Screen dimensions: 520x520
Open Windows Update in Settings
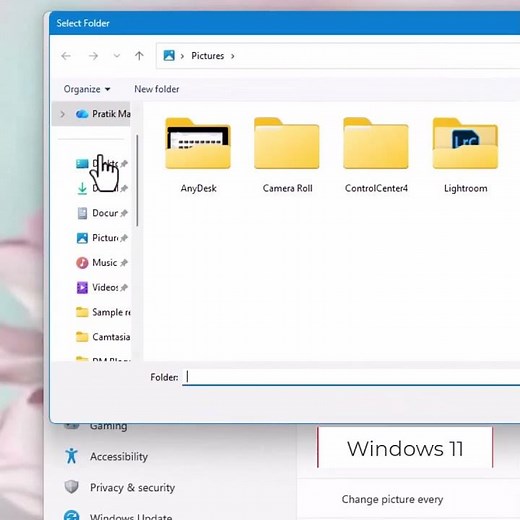point(118,516)
